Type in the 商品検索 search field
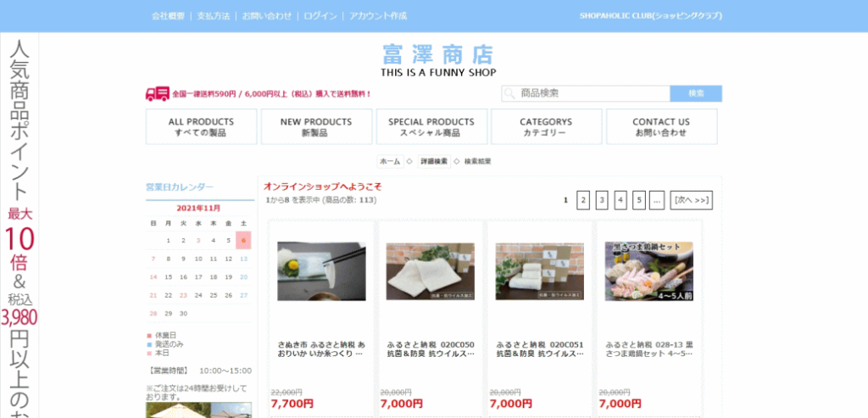This screenshot has height=418, width=868. tap(592, 93)
